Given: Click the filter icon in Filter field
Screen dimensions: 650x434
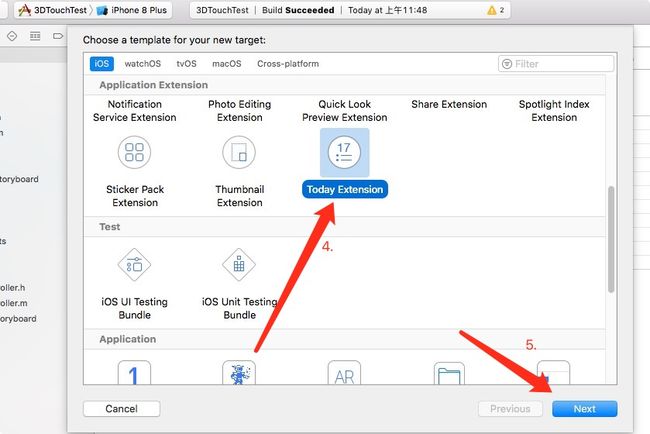Looking at the screenshot, I should pos(507,64).
